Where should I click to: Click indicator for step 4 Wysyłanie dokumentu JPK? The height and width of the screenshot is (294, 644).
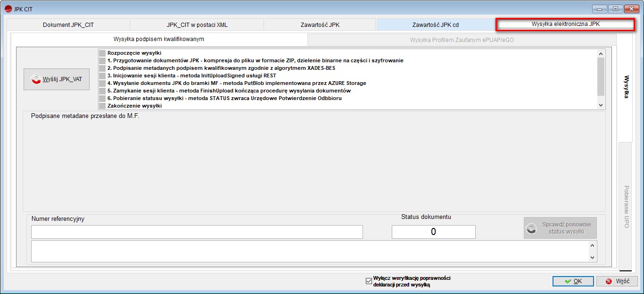coord(102,84)
